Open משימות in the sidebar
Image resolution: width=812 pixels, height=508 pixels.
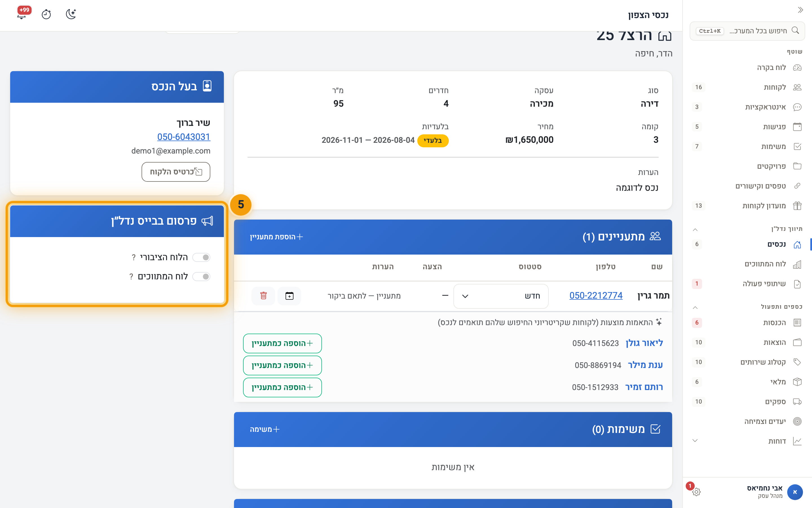click(x=747, y=146)
